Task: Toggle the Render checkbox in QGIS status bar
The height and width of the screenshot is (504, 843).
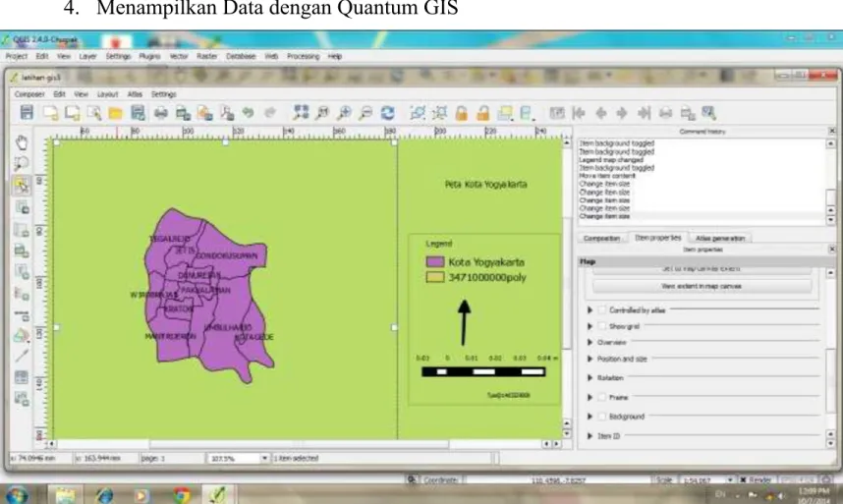Action: pos(743,479)
